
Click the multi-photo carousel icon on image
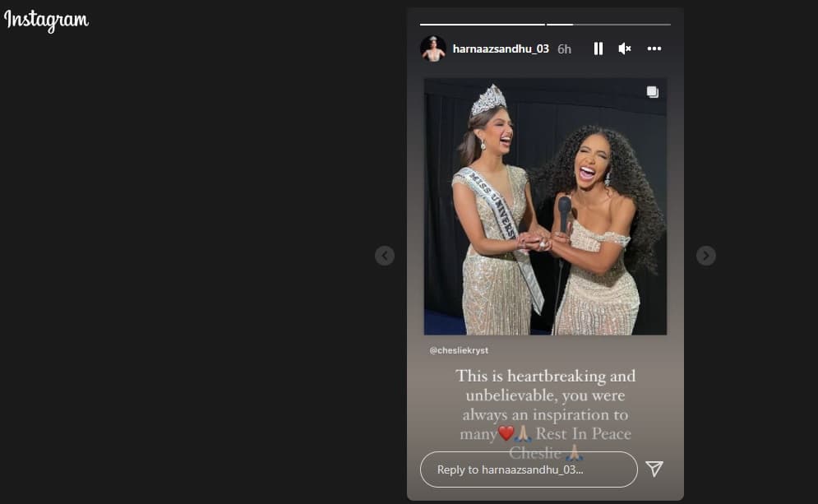coord(653,92)
